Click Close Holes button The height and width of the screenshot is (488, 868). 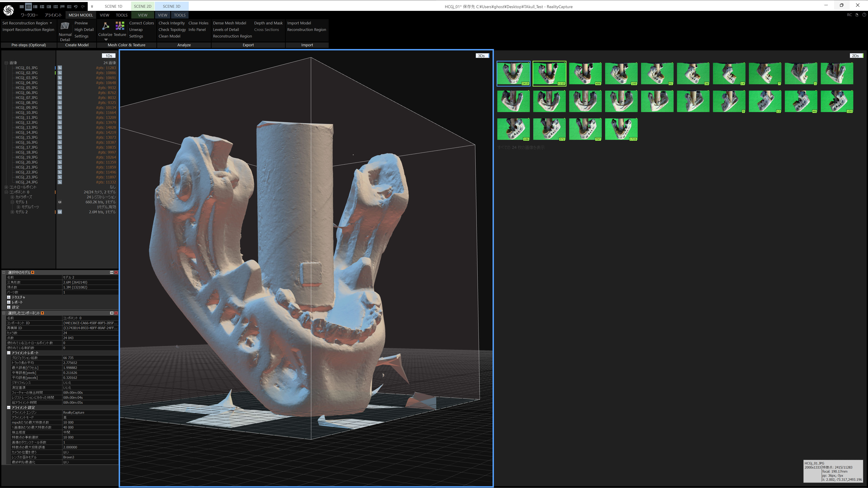pyautogui.click(x=198, y=23)
